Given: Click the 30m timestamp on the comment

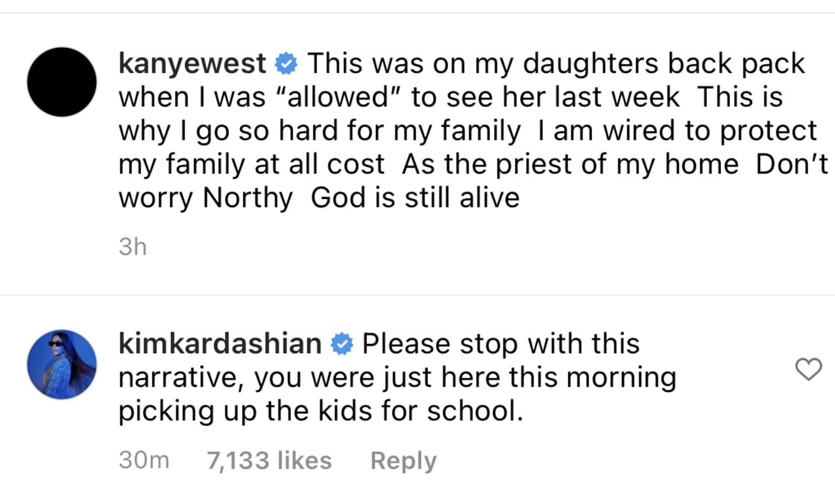Looking at the screenshot, I should tap(144, 460).
